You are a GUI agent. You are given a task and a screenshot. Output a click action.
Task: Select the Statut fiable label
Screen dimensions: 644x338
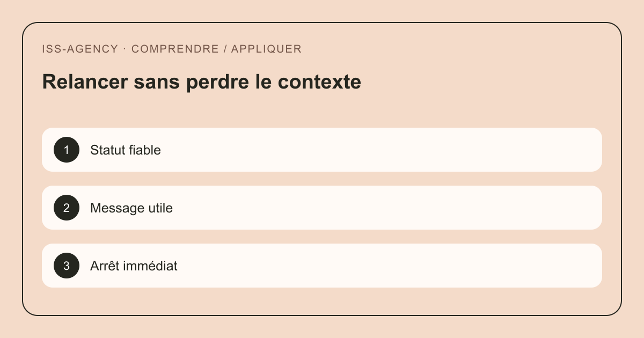point(126,150)
